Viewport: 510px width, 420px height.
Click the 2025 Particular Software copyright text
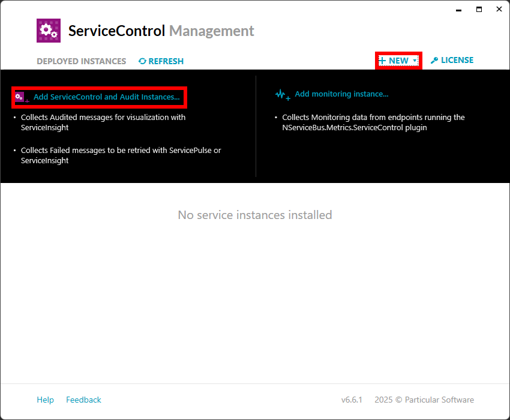tap(424, 400)
